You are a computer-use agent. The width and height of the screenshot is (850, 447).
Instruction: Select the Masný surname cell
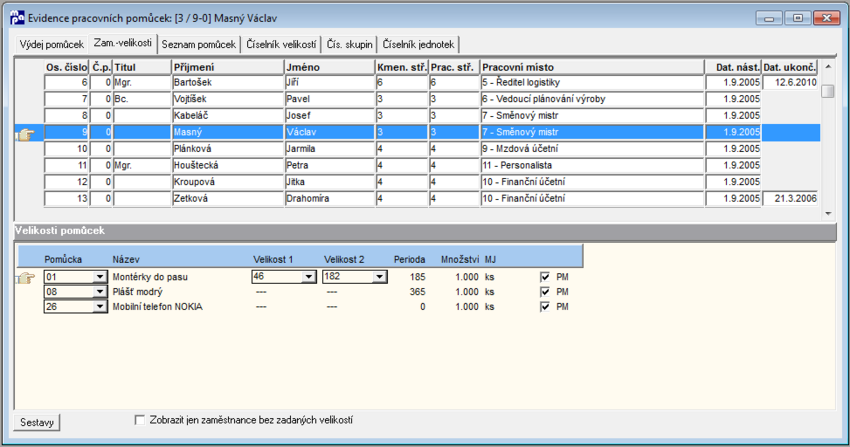click(228, 132)
